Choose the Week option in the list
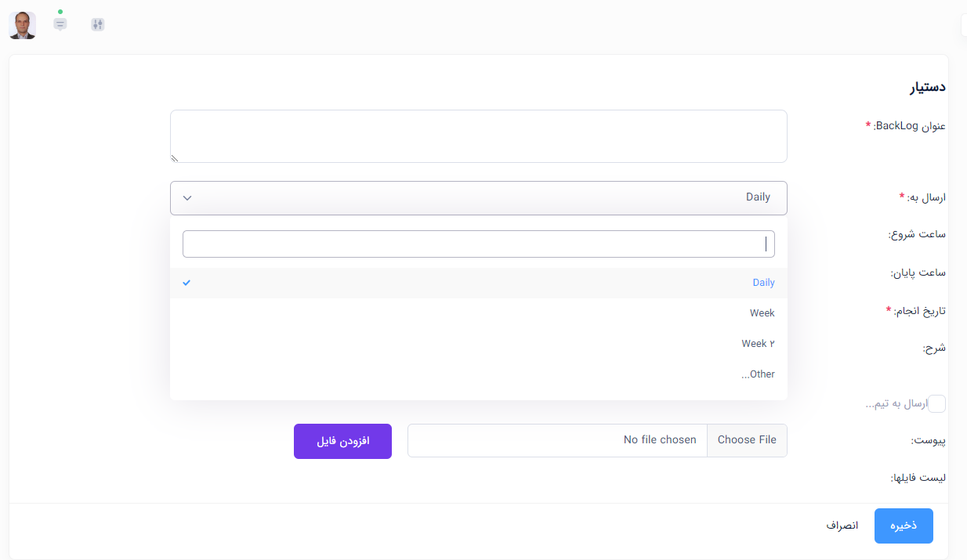The width and height of the screenshot is (967, 560). click(x=762, y=313)
